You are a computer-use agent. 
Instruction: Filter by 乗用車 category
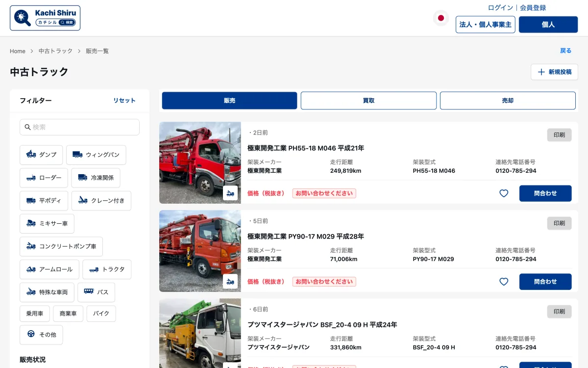34,314
